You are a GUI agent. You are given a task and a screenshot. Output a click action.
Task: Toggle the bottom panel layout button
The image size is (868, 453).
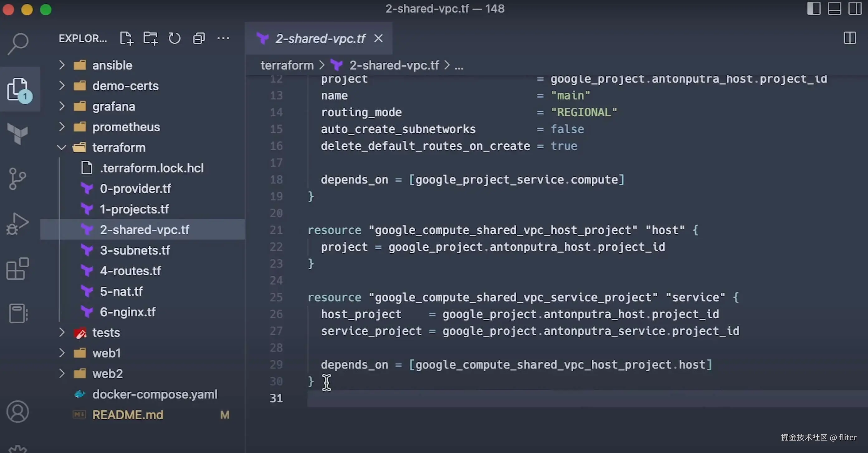coord(834,8)
